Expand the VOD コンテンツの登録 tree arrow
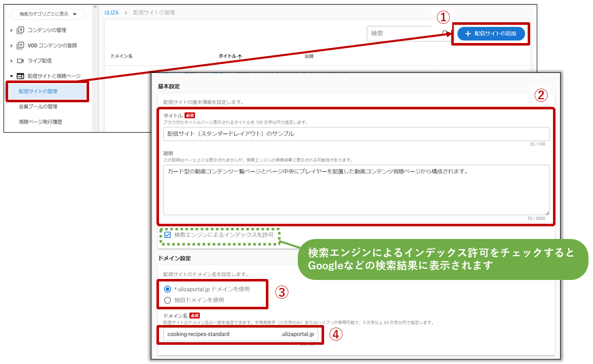Screen dimensions: 593x364 12,46
